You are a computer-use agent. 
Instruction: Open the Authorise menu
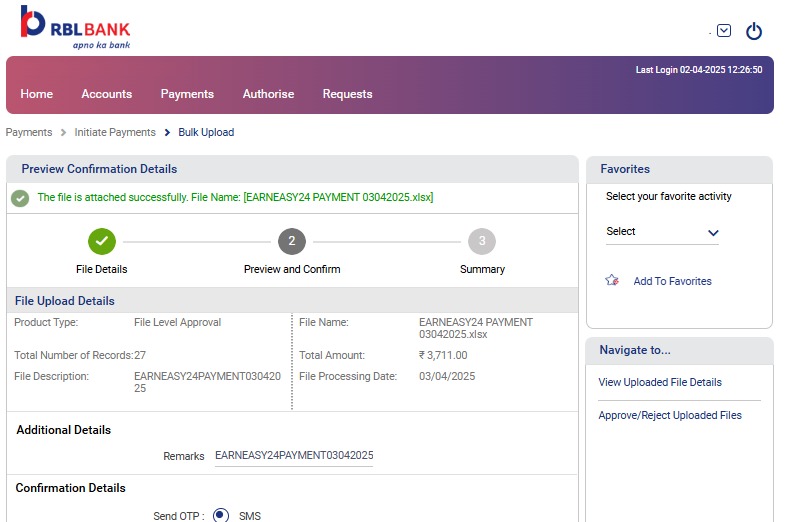pos(268,94)
